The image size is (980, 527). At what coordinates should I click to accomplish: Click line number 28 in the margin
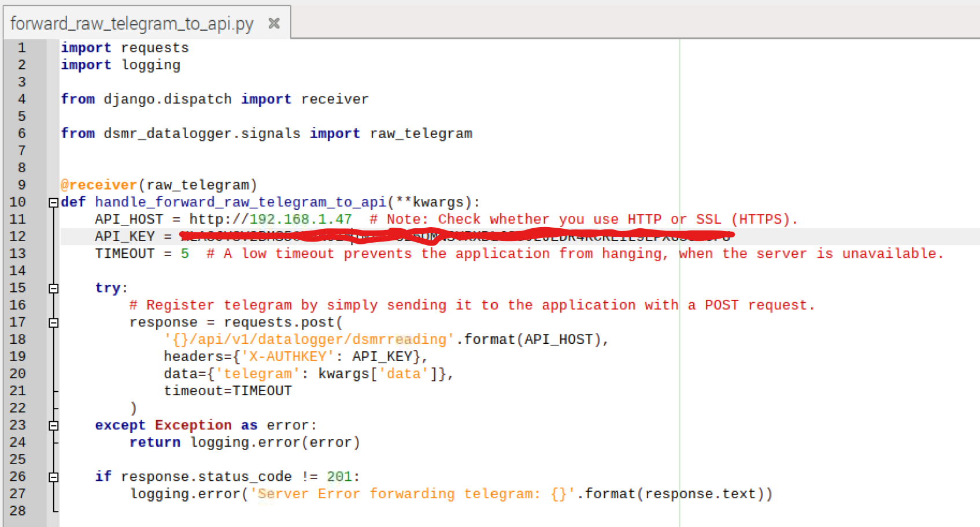pos(18,511)
